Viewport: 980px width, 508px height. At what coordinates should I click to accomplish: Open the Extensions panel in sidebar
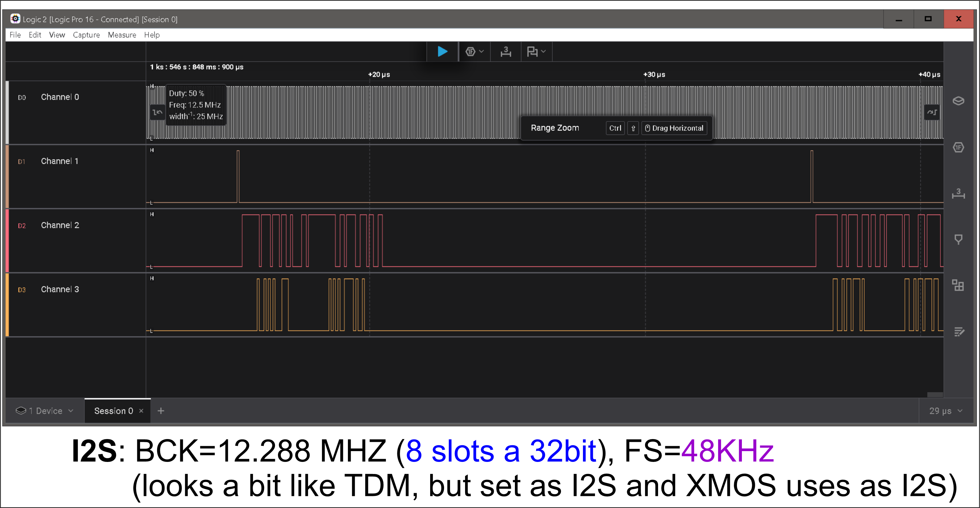[x=958, y=285]
